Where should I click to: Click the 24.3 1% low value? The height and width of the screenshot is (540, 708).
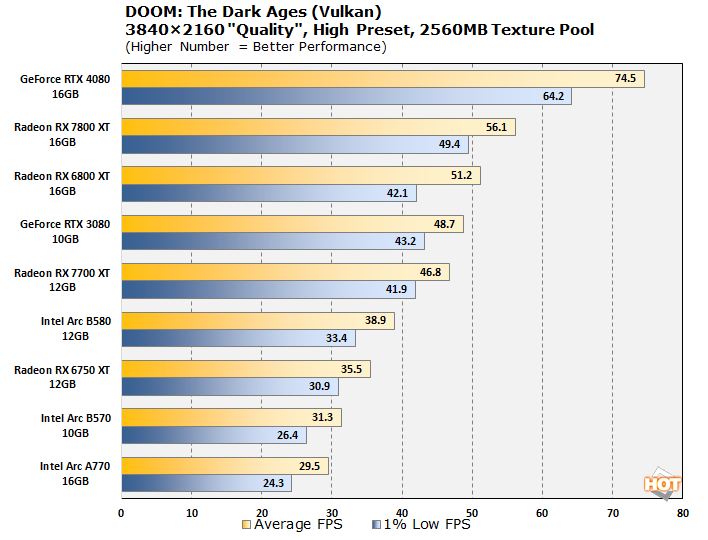point(274,484)
